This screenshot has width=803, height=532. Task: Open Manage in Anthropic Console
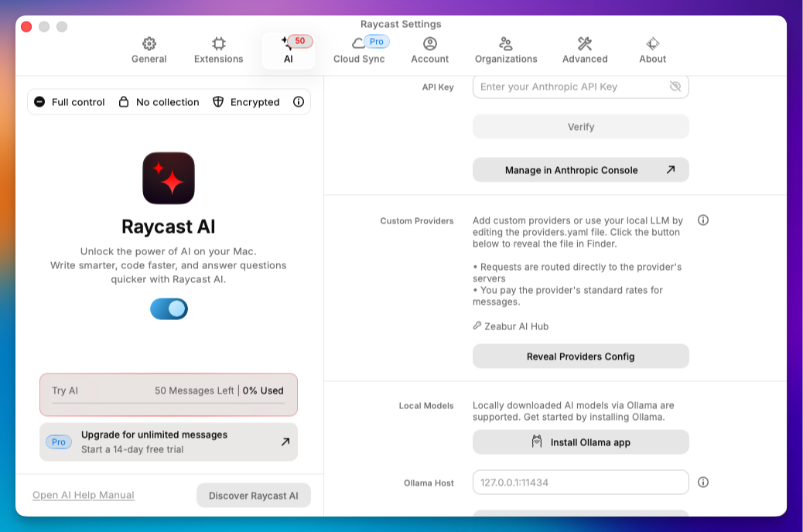pyautogui.click(x=580, y=170)
